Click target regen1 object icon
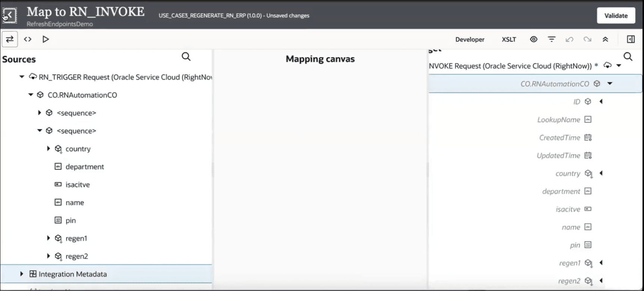 pyautogui.click(x=588, y=263)
